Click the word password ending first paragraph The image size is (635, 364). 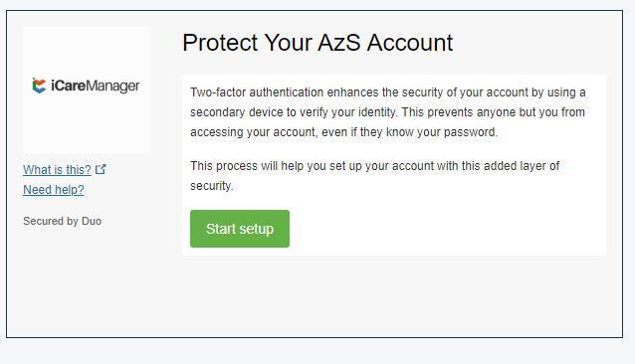coord(470,132)
